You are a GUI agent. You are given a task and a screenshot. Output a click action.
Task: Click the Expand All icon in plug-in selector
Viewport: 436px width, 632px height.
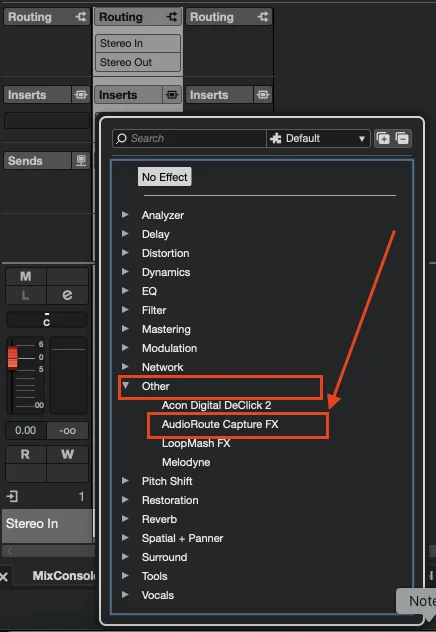tap(383, 138)
